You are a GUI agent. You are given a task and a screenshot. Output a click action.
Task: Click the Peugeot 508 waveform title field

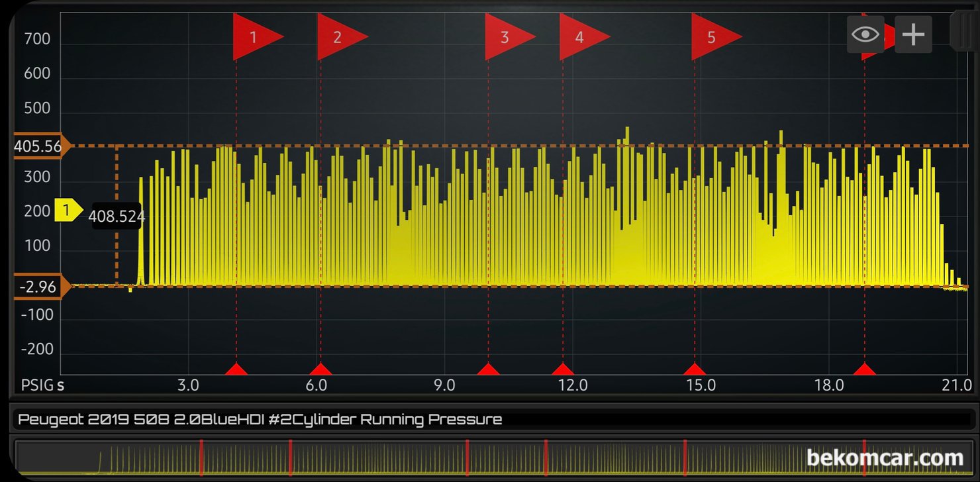coord(490,420)
